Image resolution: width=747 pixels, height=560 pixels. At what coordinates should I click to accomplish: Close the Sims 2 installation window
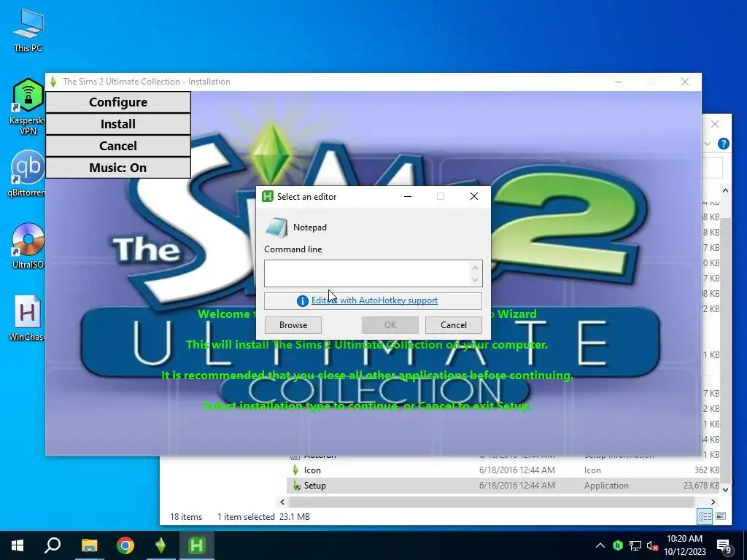[684, 82]
